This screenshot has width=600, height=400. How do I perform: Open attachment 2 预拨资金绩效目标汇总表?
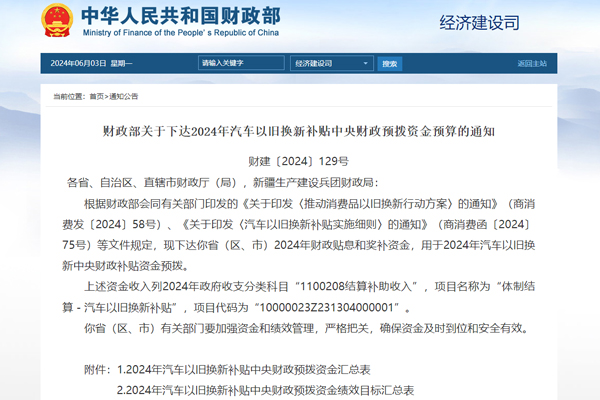click(265, 389)
